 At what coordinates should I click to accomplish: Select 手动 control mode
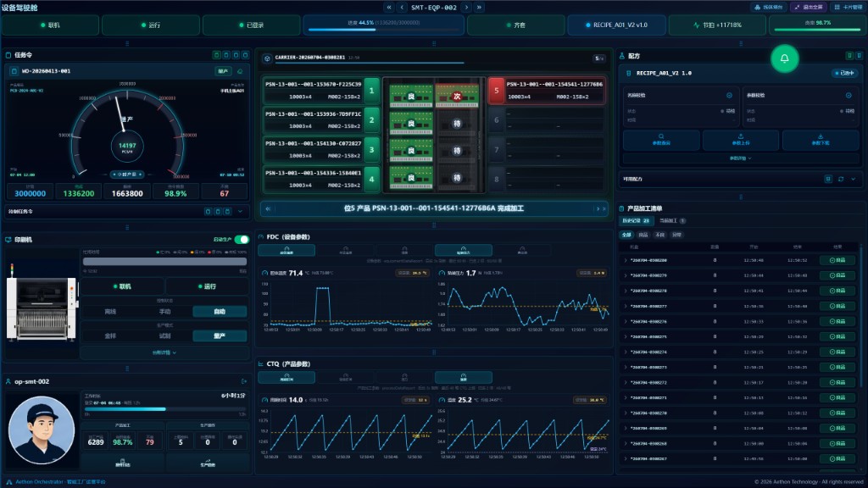[x=165, y=312]
